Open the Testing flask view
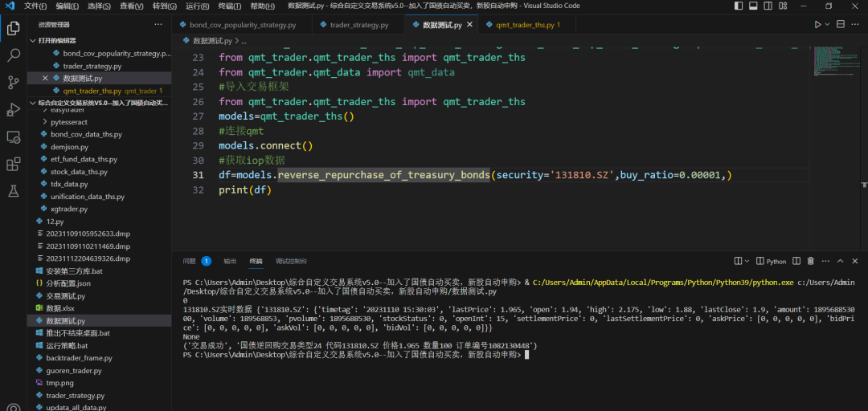 14,191
